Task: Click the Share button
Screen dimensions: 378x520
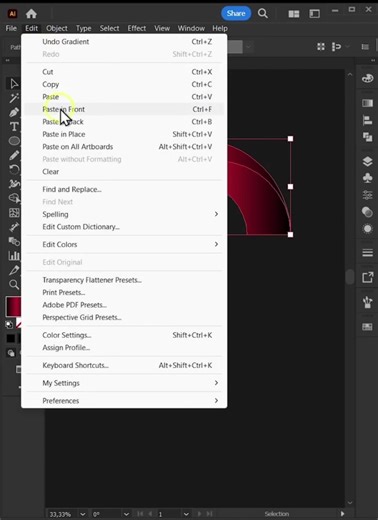Action: [236, 13]
